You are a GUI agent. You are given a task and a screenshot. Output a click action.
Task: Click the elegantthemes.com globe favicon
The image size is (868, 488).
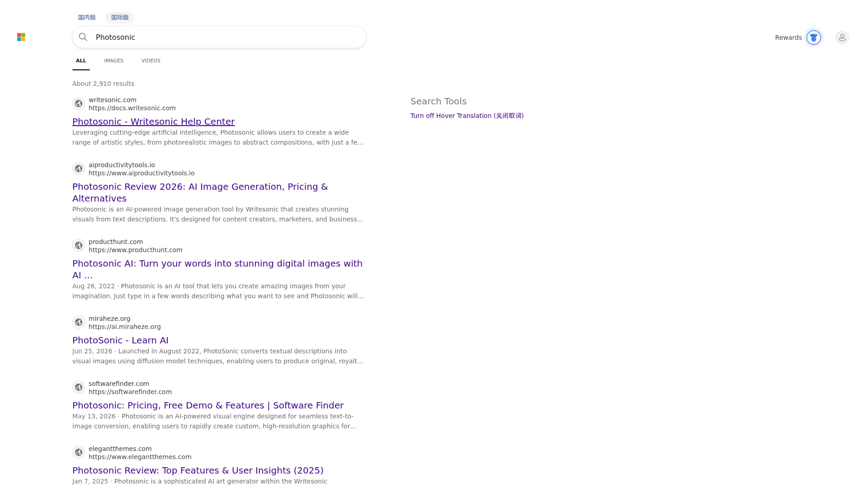click(x=79, y=452)
